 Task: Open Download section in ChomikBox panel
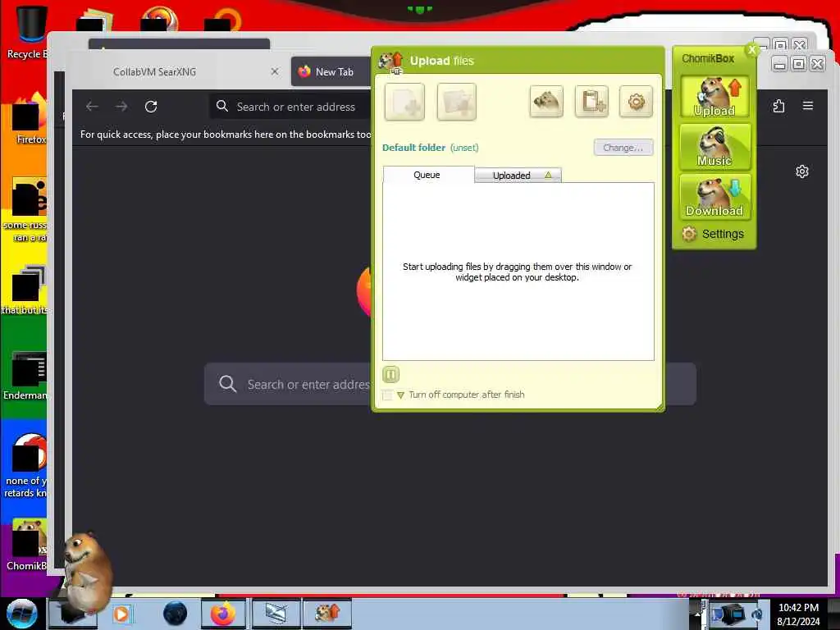714,197
